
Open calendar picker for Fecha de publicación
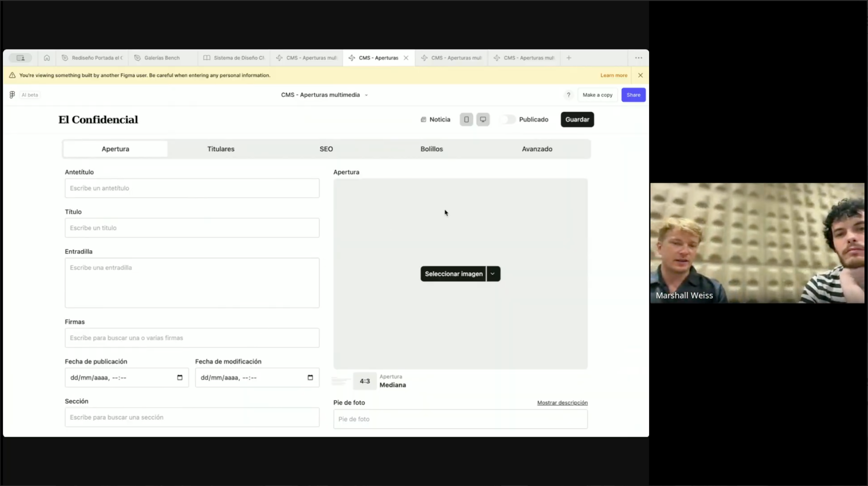coord(180,378)
